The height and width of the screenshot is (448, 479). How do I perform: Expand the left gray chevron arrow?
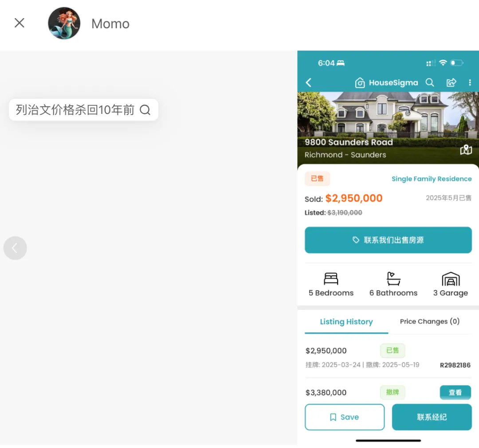tap(15, 248)
